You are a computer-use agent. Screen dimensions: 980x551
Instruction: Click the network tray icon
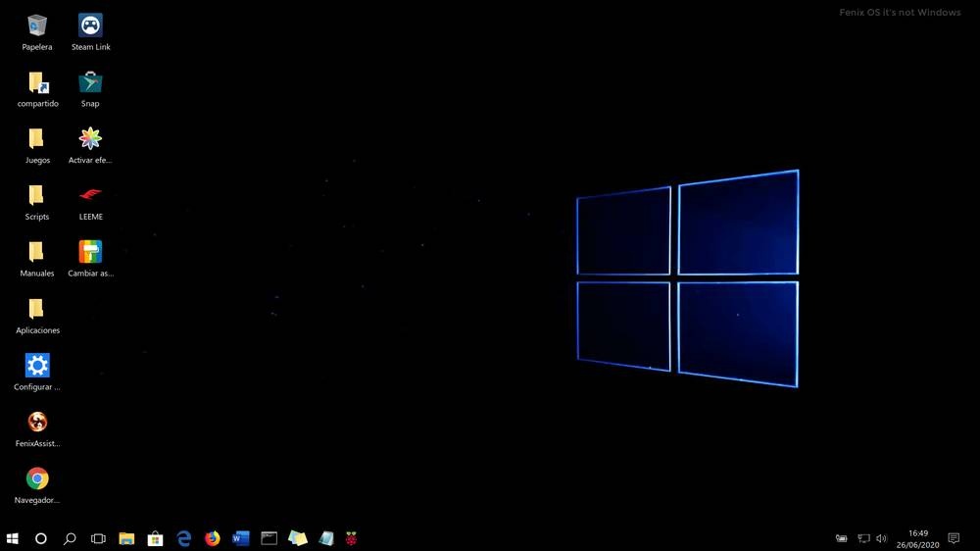863,538
